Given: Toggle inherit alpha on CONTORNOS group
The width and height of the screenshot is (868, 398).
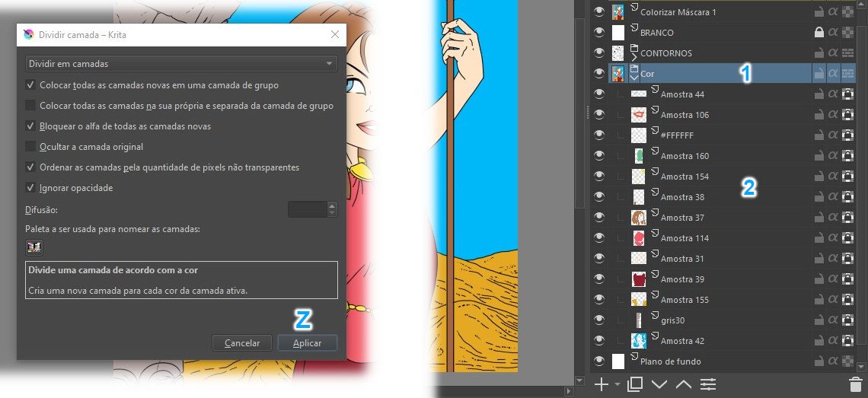Looking at the screenshot, I should pyautogui.click(x=833, y=53).
